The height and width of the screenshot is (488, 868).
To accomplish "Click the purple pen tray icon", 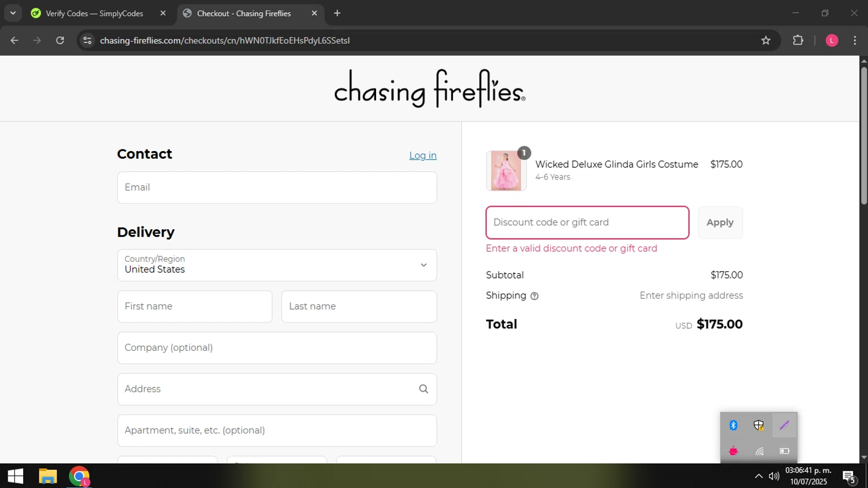I will pyautogui.click(x=784, y=425).
